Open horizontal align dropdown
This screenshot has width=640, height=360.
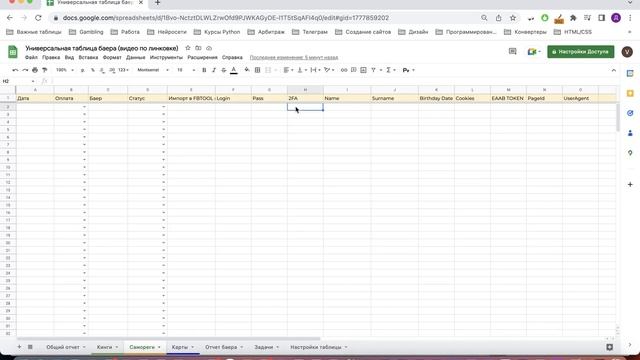click(289, 70)
